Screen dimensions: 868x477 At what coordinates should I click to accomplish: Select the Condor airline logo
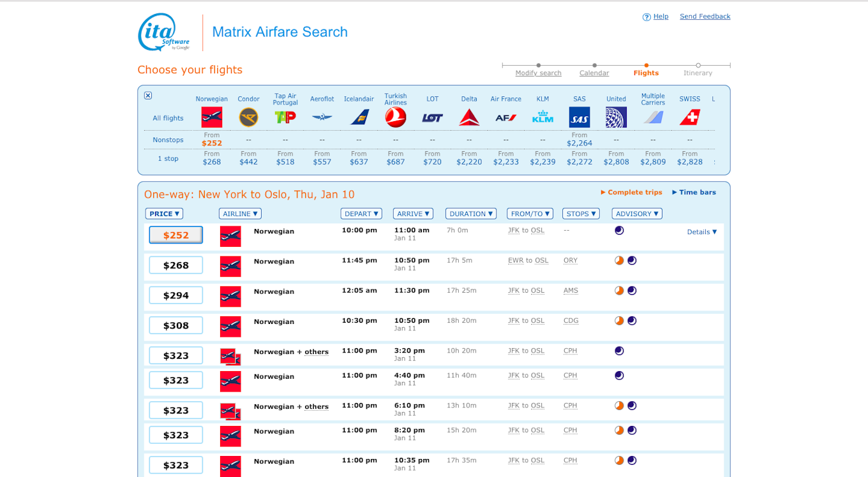click(248, 117)
